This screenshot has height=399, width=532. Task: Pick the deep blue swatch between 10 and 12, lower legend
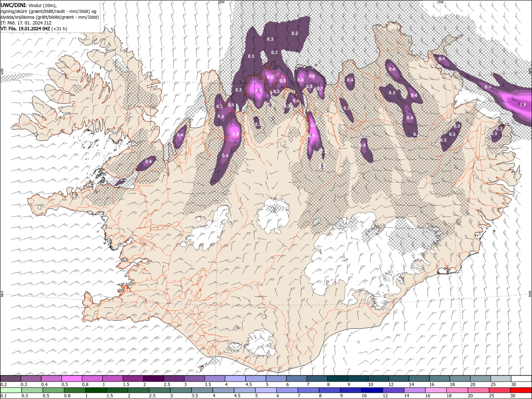tap(372, 390)
